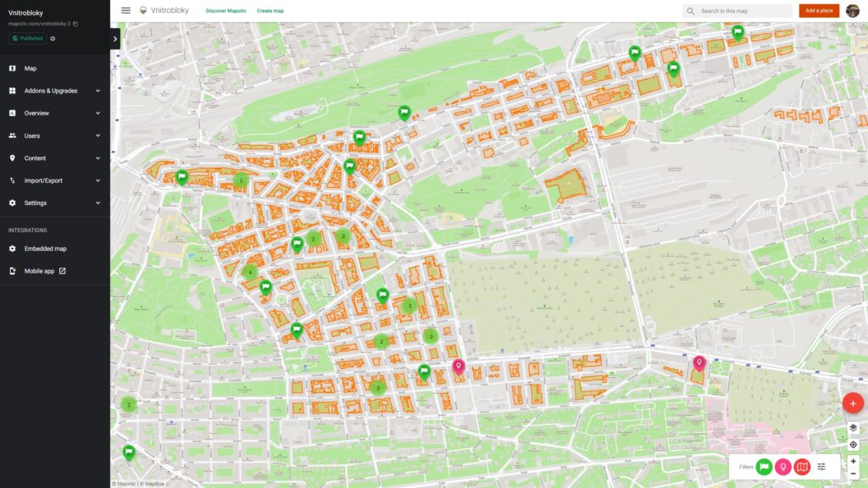
Task: Toggle the red map category filter
Action: (802, 467)
